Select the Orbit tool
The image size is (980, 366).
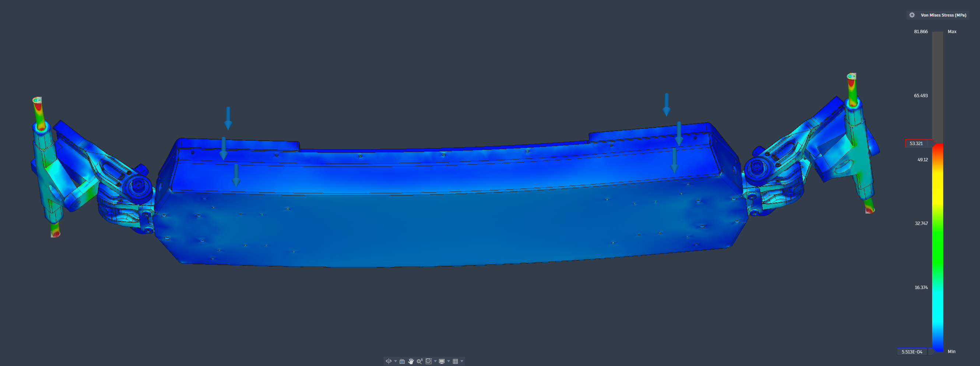tap(389, 361)
